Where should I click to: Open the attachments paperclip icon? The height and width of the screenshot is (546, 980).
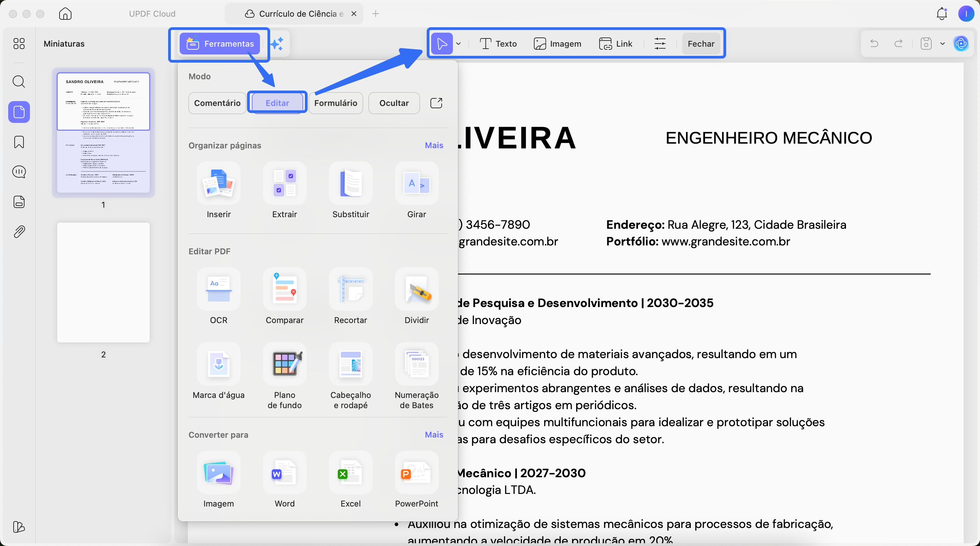pyautogui.click(x=19, y=232)
